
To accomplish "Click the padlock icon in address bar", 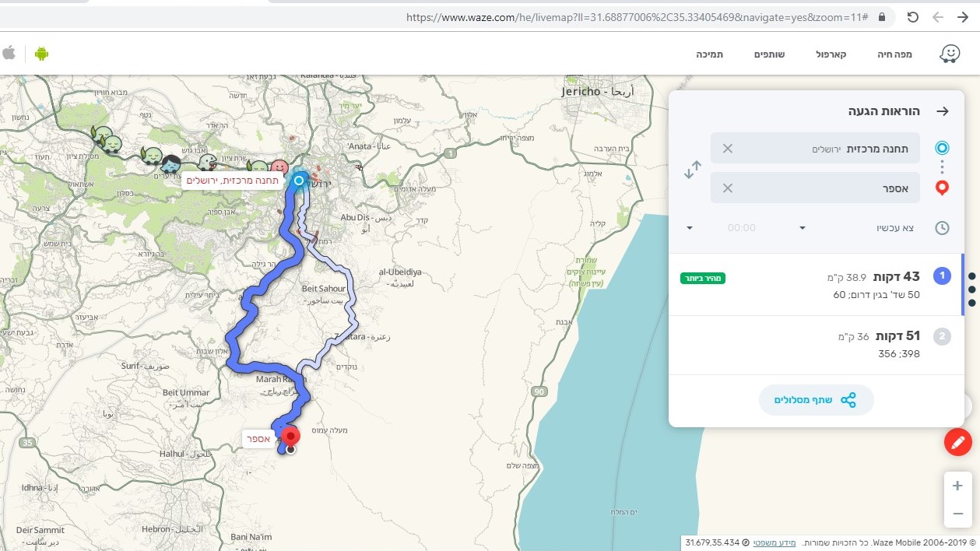I will click(882, 16).
